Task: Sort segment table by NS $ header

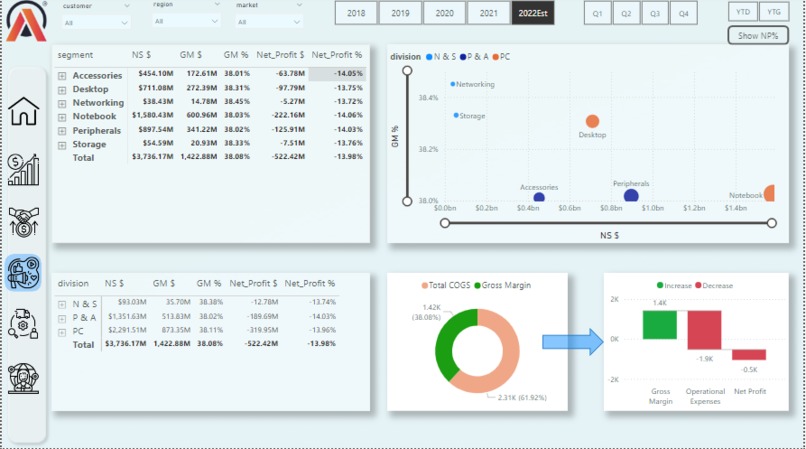Action: click(141, 55)
